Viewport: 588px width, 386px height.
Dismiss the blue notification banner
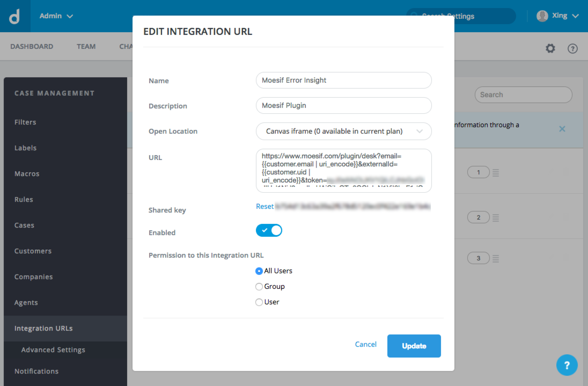562,129
